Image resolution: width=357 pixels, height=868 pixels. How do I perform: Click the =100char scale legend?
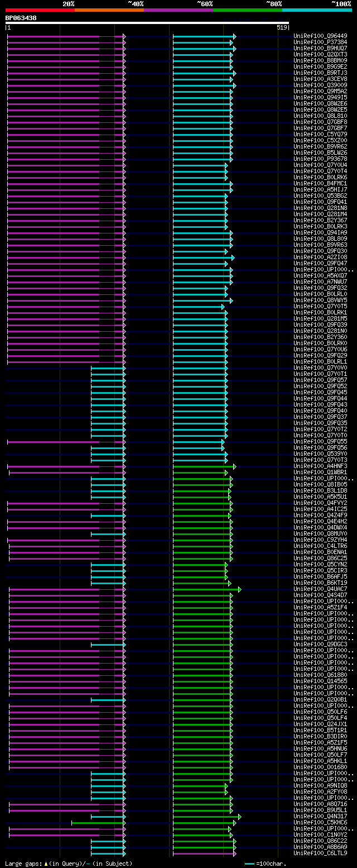coord(266,864)
